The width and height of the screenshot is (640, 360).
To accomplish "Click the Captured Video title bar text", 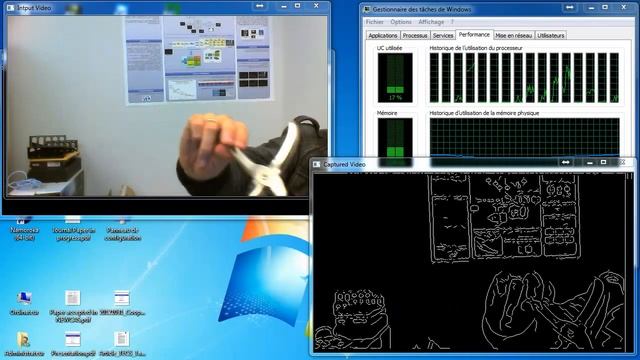I will pyautogui.click(x=344, y=164).
